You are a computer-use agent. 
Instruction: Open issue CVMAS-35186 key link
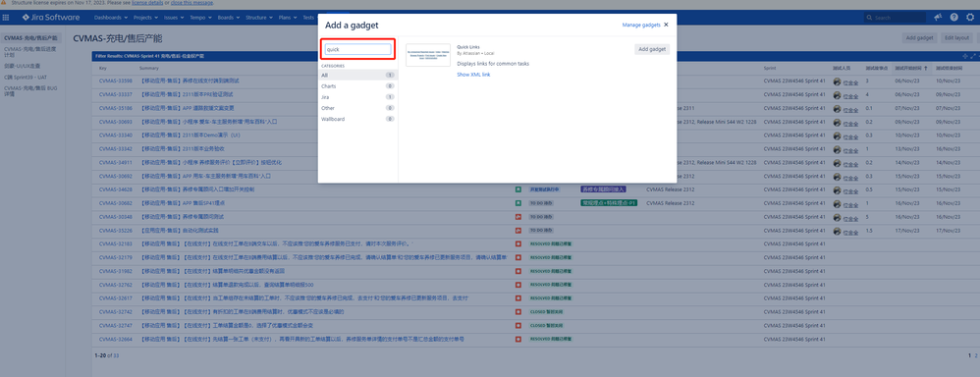[x=116, y=108]
